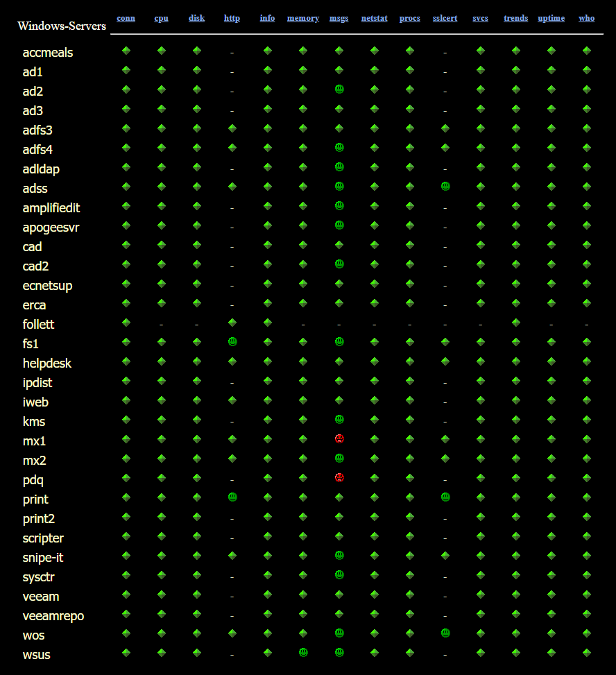This screenshot has width=616, height=675.
Task: Select the iweb host name
Action: [36, 402]
